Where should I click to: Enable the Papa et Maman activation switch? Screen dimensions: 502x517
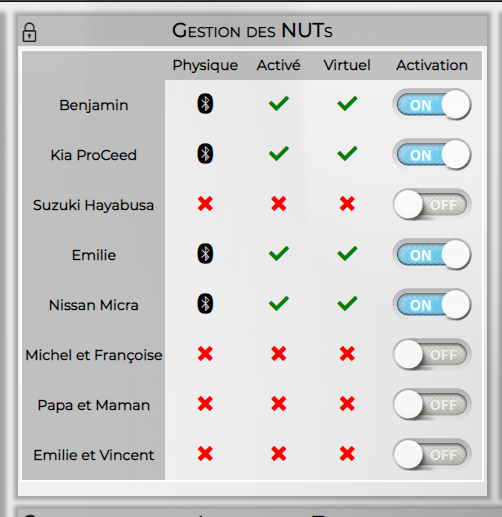tap(432, 405)
